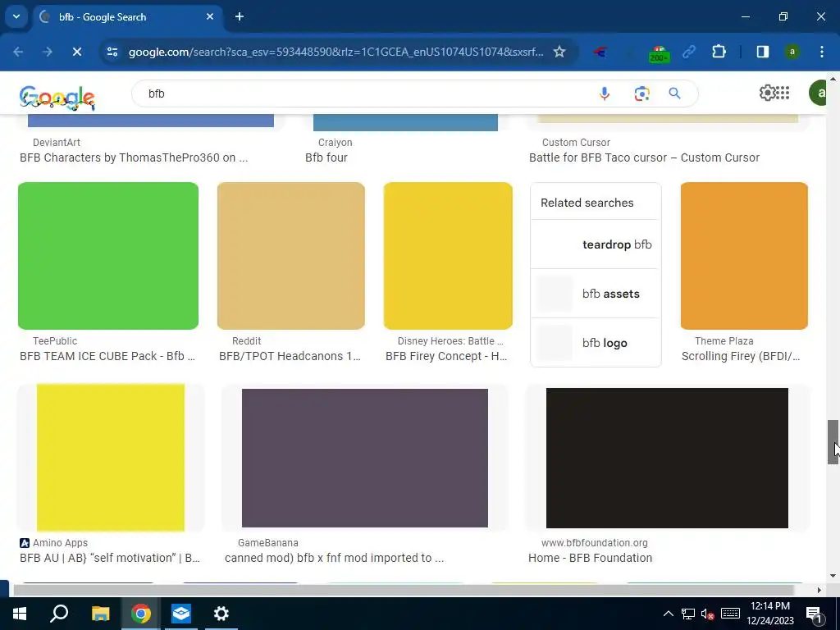The image size is (840, 630).
Task: Focus the search box containing bfb
Action: point(364,94)
